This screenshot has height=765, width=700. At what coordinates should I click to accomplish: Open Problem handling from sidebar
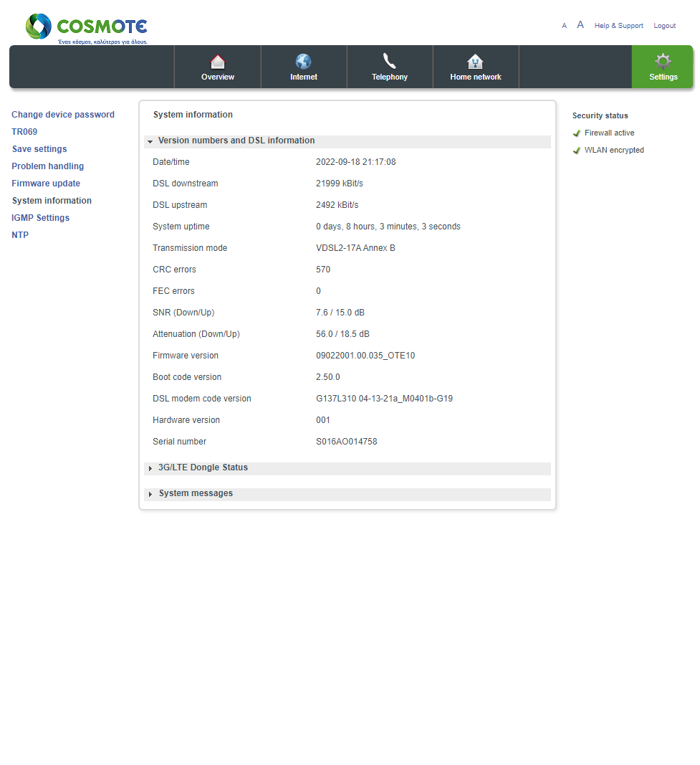[48, 166]
